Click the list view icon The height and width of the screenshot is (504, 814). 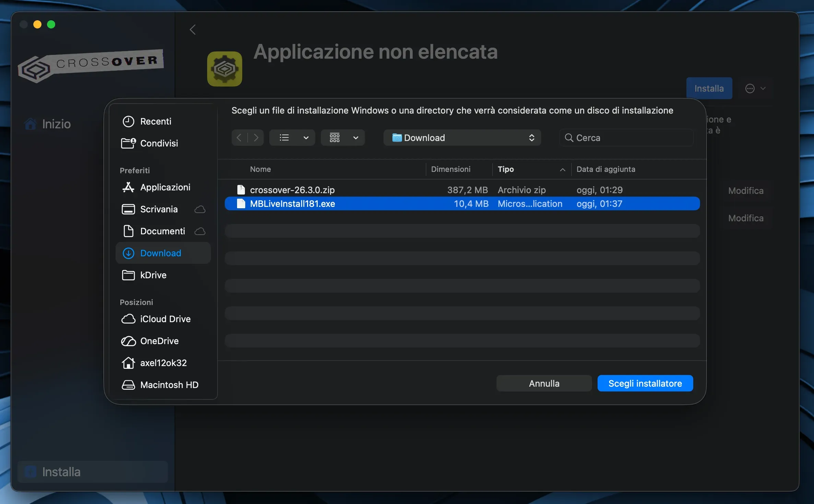point(284,138)
